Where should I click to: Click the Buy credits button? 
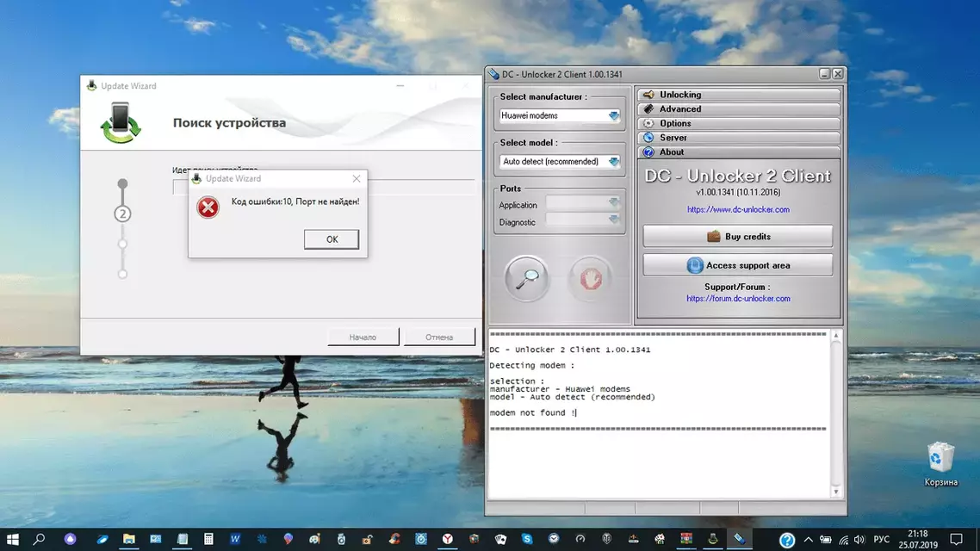click(737, 237)
